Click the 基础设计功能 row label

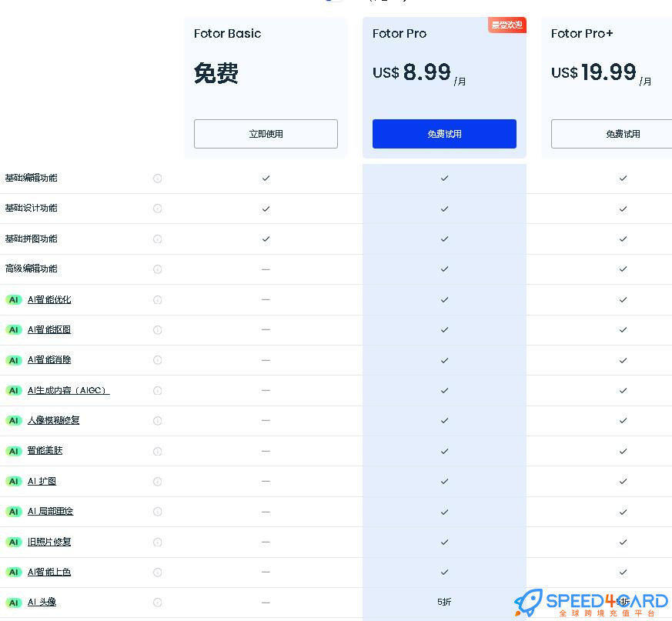pos(31,209)
